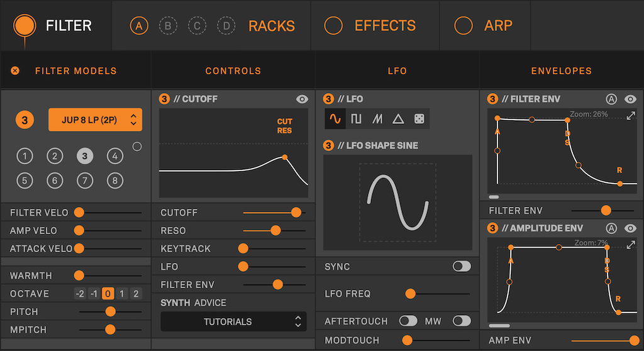Open the Filter tab
The height and width of the screenshot is (351, 644).
(56, 26)
